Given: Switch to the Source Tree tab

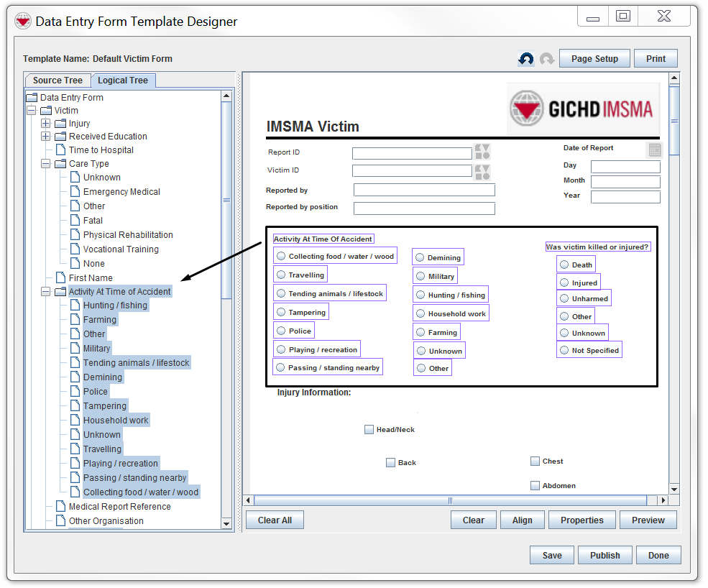Looking at the screenshot, I should point(58,81).
